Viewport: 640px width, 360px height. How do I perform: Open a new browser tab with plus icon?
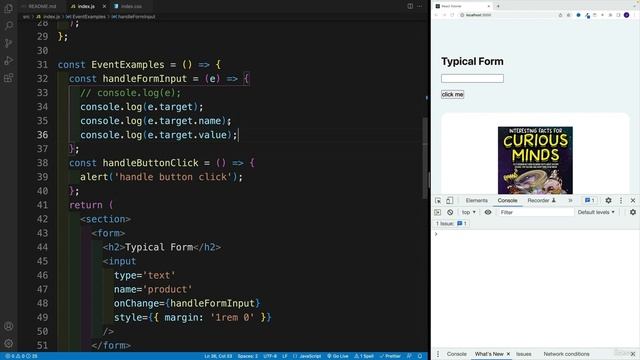pyautogui.click(x=498, y=6)
